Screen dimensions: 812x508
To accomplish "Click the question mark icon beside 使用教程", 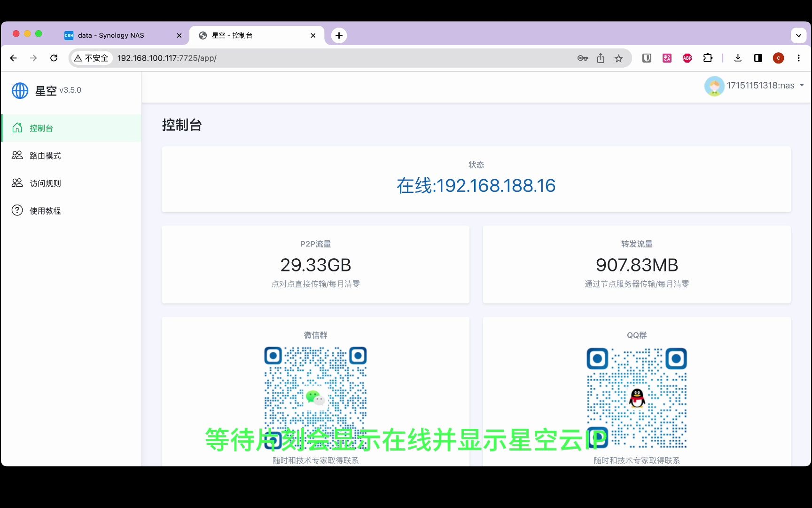I will coord(17,210).
